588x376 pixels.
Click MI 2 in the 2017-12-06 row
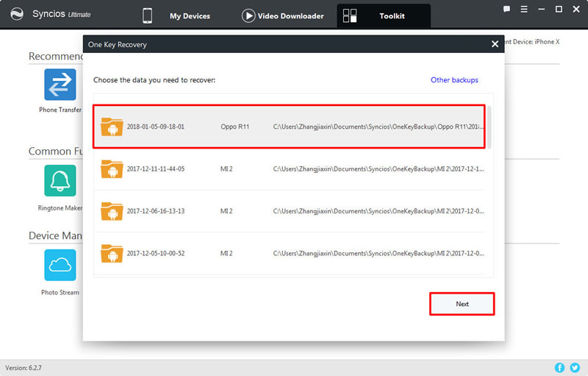pyautogui.click(x=226, y=211)
